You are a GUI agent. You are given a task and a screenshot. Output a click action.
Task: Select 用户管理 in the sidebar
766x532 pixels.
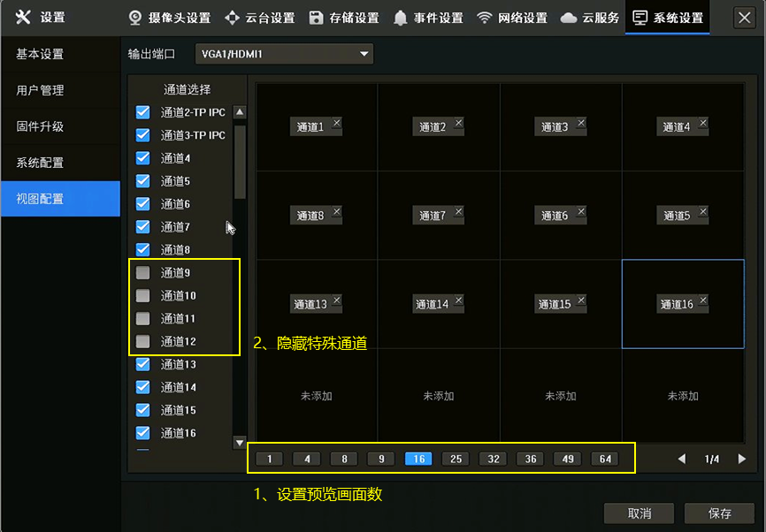41,90
